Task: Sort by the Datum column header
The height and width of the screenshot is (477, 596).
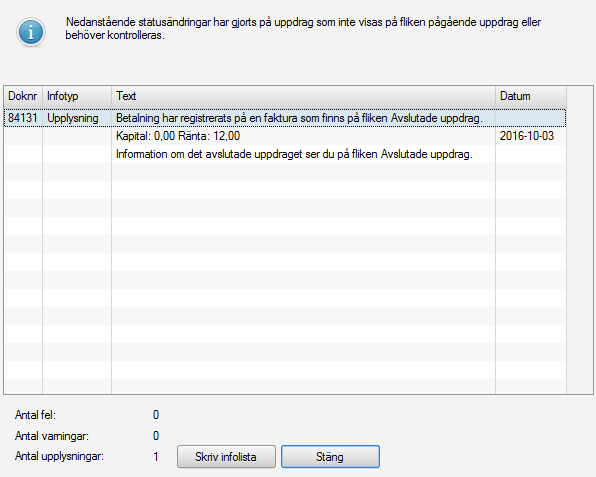Action: click(531, 96)
